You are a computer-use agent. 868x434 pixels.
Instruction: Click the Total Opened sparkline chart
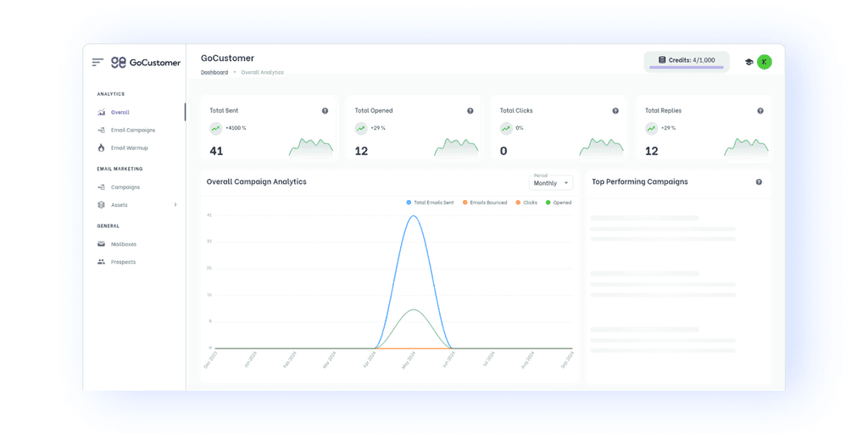click(456, 147)
